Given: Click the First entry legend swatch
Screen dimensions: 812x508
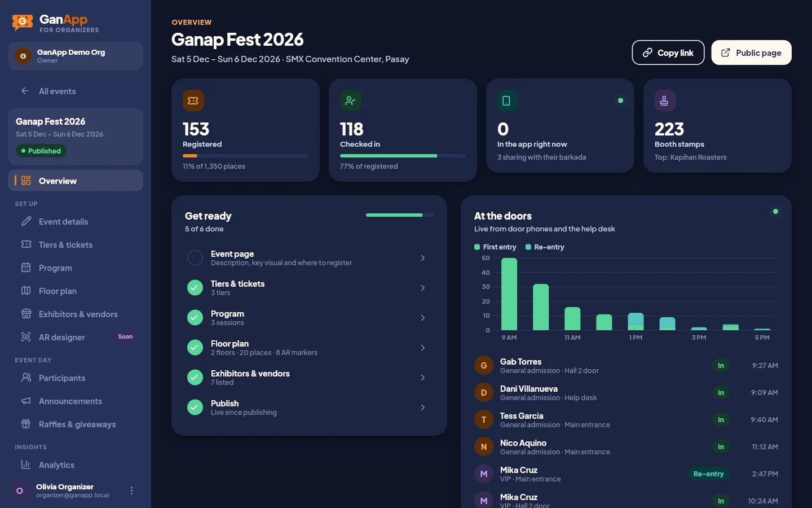Looking at the screenshot, I should 477,247.
